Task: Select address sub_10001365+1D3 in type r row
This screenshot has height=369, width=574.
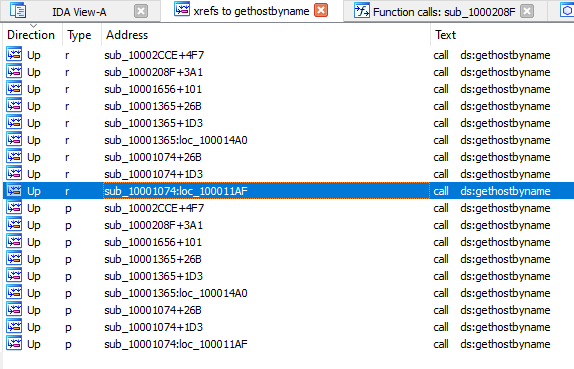Action: [153, 123]
